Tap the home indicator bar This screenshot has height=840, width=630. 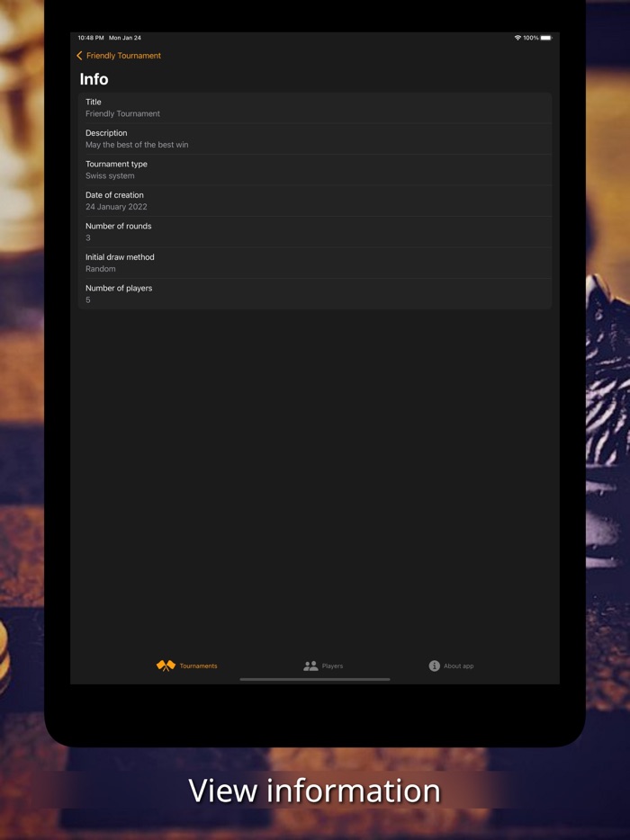315,679
